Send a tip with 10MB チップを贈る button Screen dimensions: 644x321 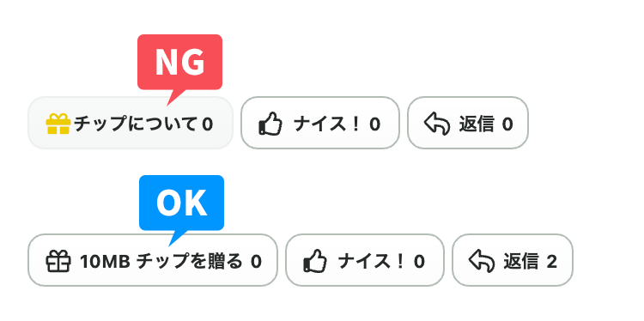(x=153, y=260)
